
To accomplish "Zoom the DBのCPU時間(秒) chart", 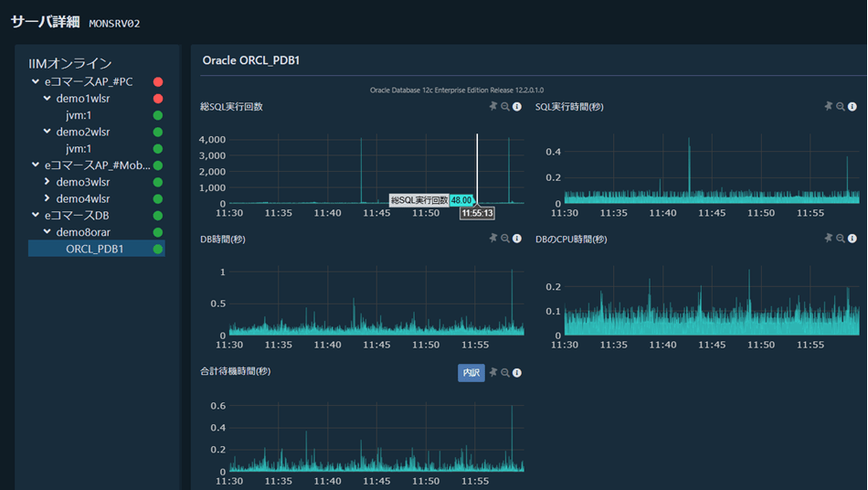I will coord(841,238).
